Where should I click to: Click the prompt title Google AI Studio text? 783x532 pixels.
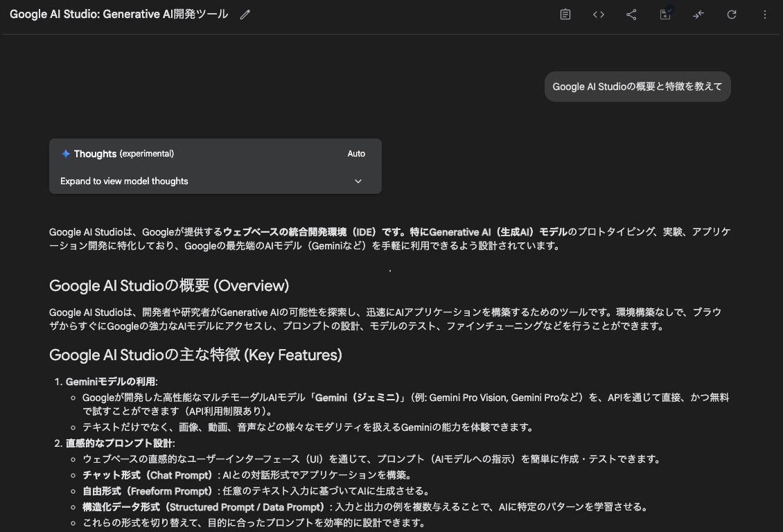click(x=119, y=14)
